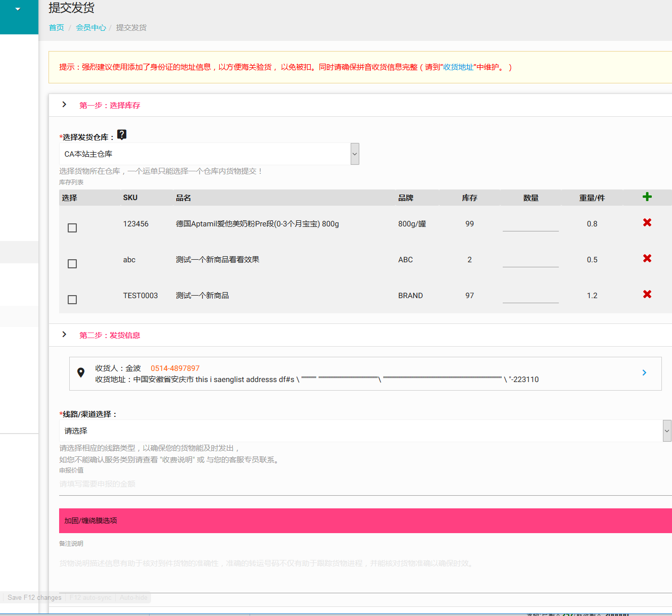Screen dimensions: 672x616
Task: Click the 申报价值 declared amount field
Action: [365, 485]
